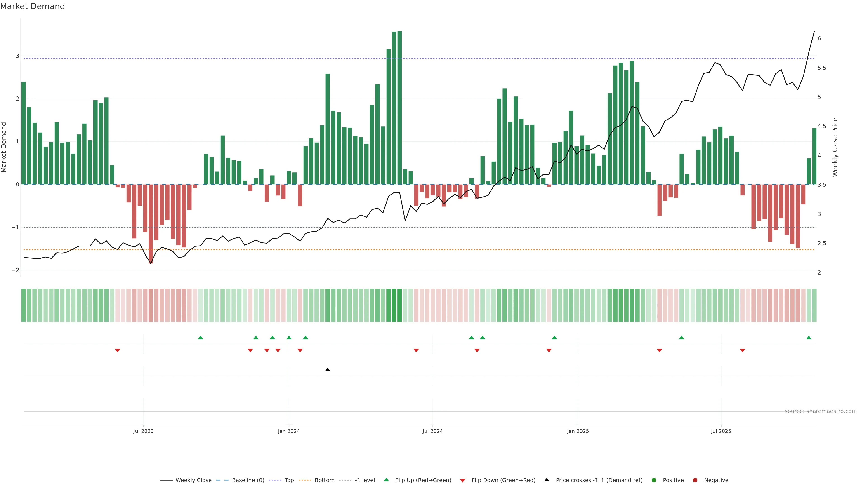
Task: Click the source: sharemaestro.com text
Action: pyautogui.click(x=821, y=411)
